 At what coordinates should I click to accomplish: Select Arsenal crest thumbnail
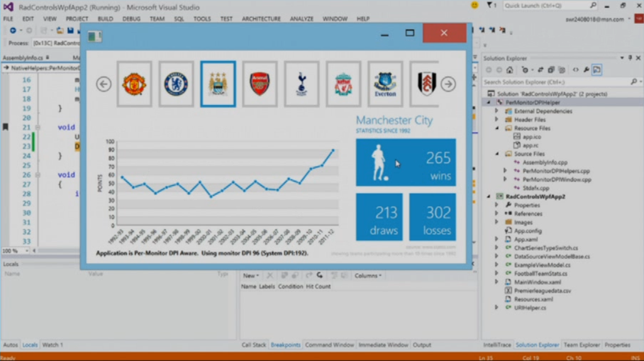click(x=260, y=84)
